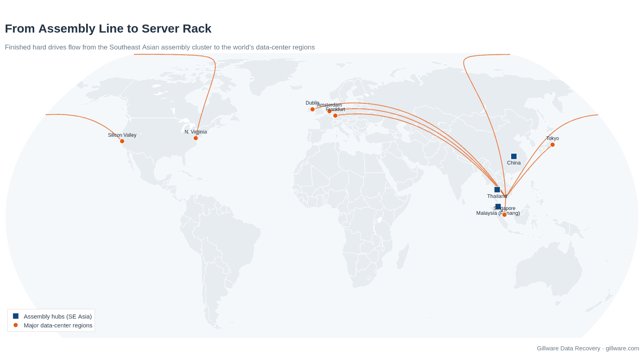Image resolution: width=644 pixels, height=362 pixels.
Task: Select the Malaysia (Penang) assembly hub square
Action: click(x=498, y=207)
